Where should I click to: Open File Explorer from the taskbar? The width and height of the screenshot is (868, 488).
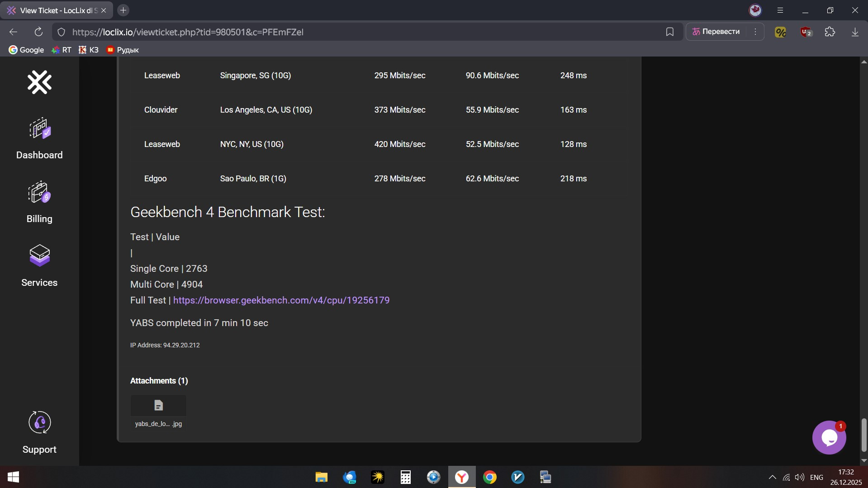click(321, 477)
